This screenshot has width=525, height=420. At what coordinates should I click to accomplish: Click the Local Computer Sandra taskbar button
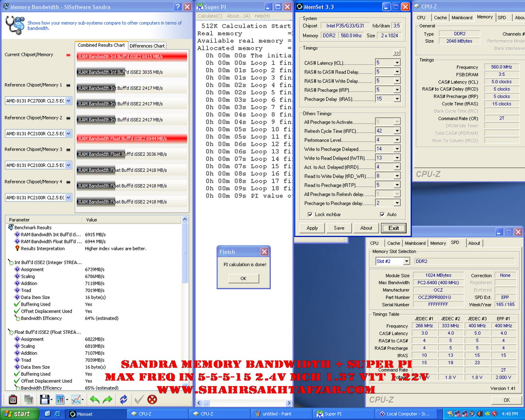pos(407,414)
